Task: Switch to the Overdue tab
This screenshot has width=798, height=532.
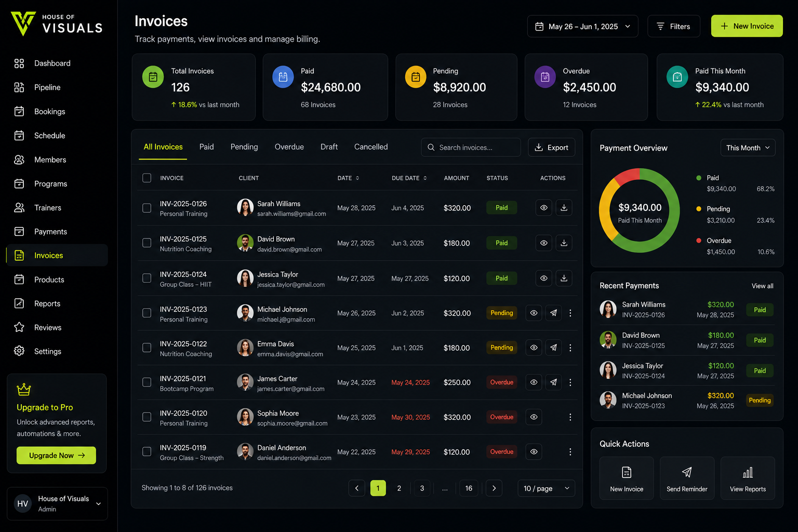Action: [x=289, y=147]
